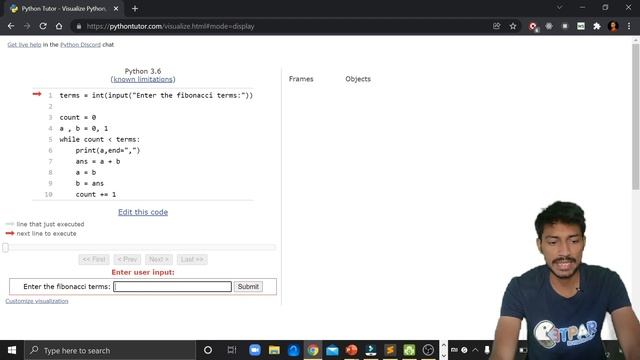Click the 'ans = a + b' line
Screen dimensions: 640x360
[98, 161]
